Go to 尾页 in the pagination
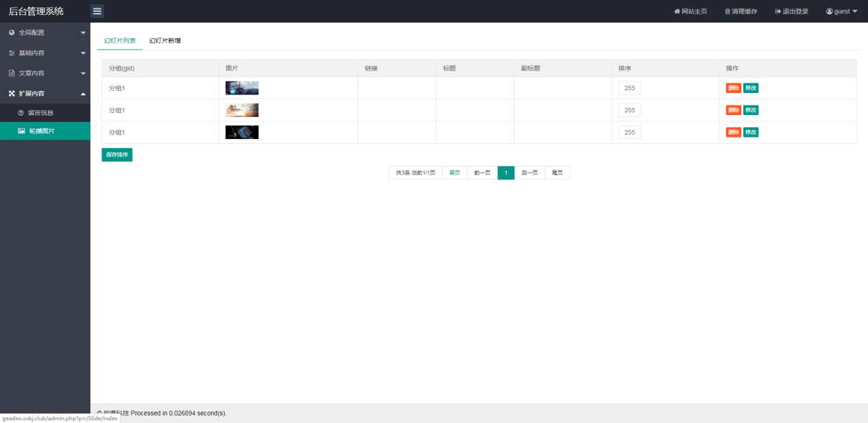The height and width of the screenshot is (423, 868). point(557,173)
